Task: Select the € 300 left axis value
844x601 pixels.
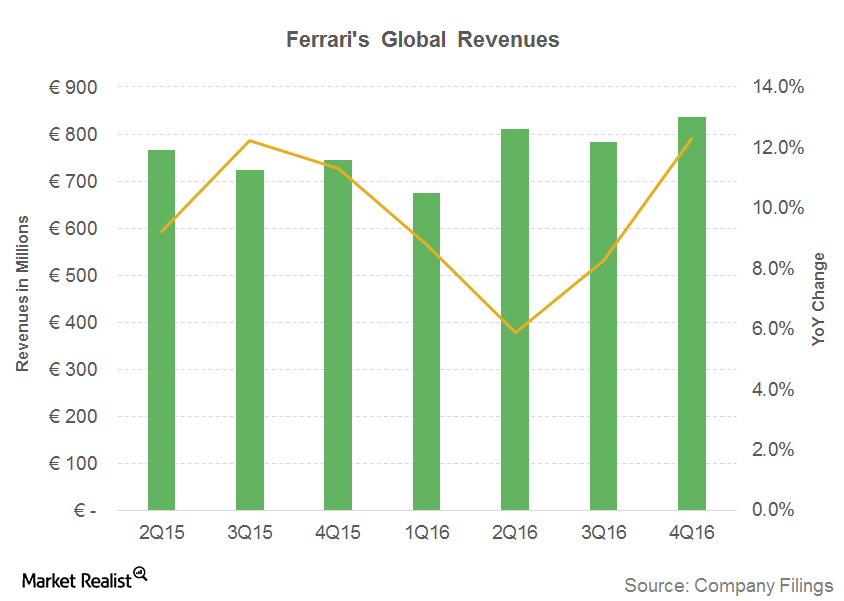Action: pos(73,369)
